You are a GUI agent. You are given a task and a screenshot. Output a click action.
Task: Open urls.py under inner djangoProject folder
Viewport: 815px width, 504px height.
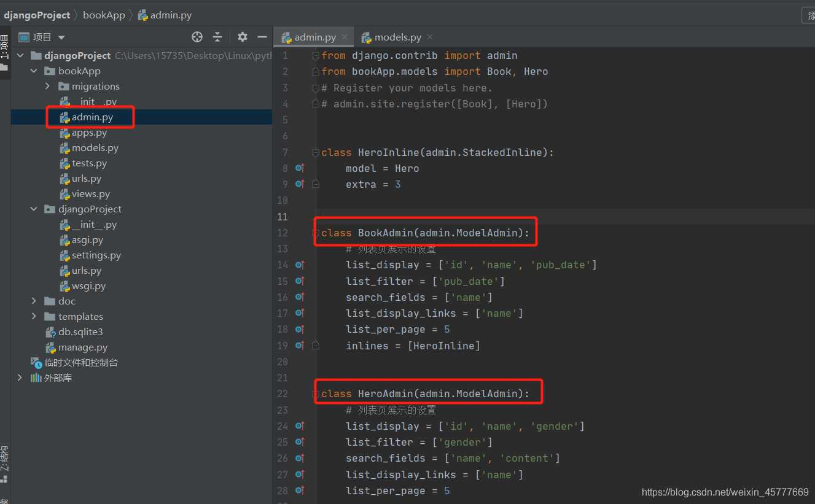pyautogui.click(x=87, y=270)
